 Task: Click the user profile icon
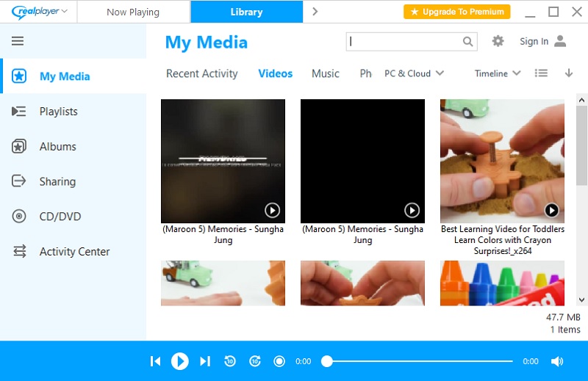560,41
